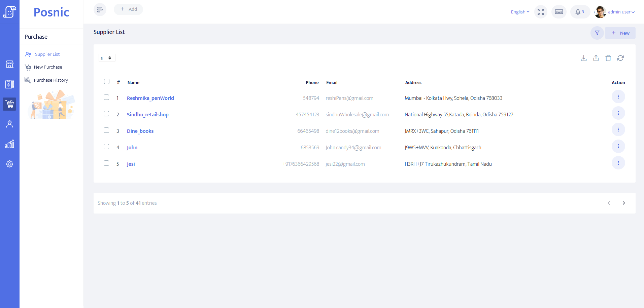Screen dimensions: 644x308
Task: Select the checkbox for Reshmika_penWorld
Action: point(106,97)
